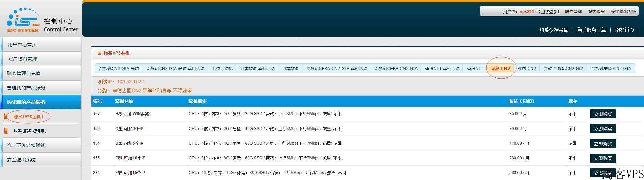
Task: Switch to 洛杉矶CERA CN2 GIA tab
Action: pyautogui.click(x=396, y=69)
